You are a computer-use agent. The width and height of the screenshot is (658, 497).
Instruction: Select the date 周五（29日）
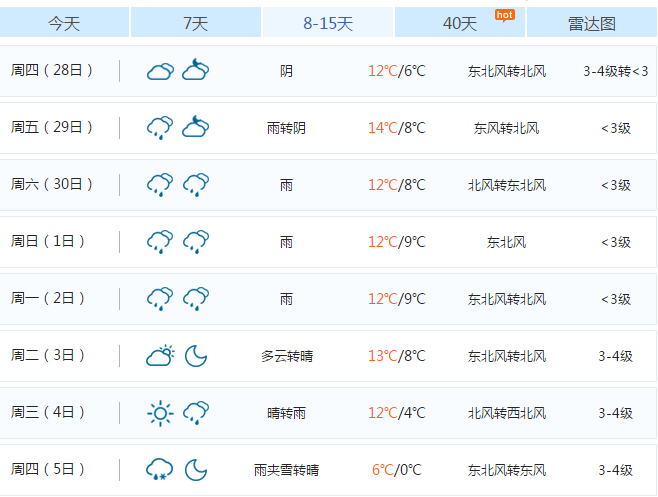51,127
